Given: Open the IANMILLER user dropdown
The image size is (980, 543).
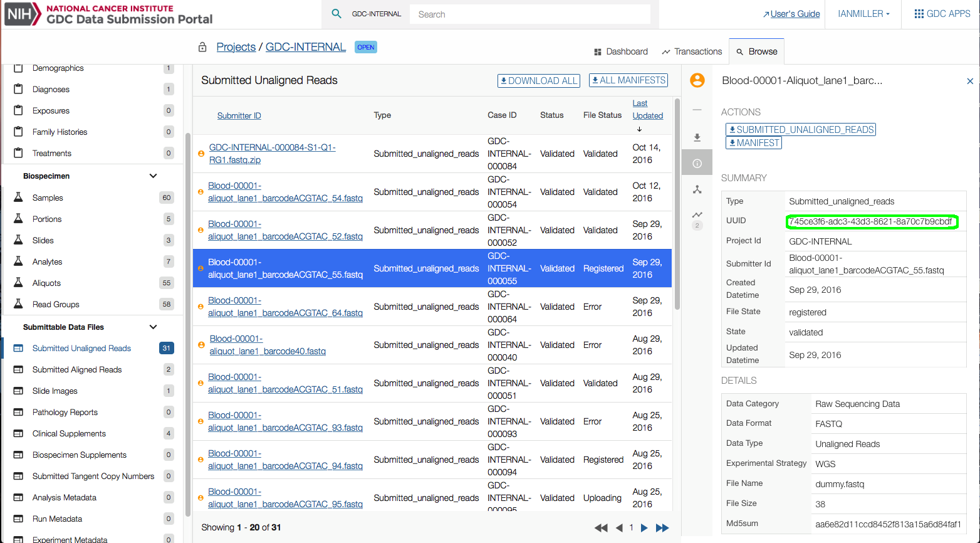Looking at the screenshot, I should [x=863, y=14].
